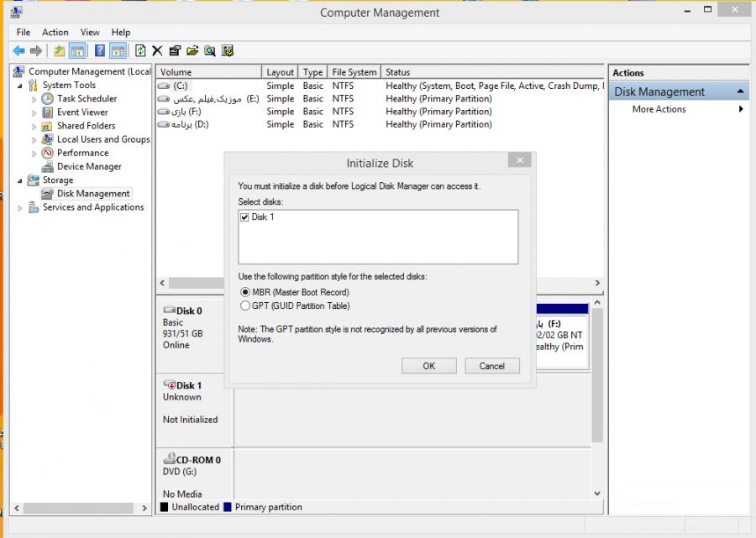
Task: Click the (C:) volume drive icon
Action: (164, 86)
